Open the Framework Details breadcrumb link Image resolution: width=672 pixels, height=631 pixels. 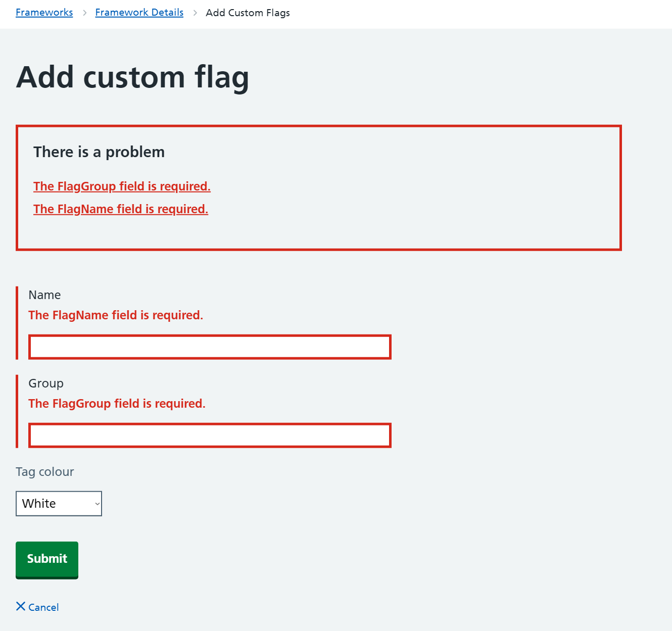(x=139, y=13)
